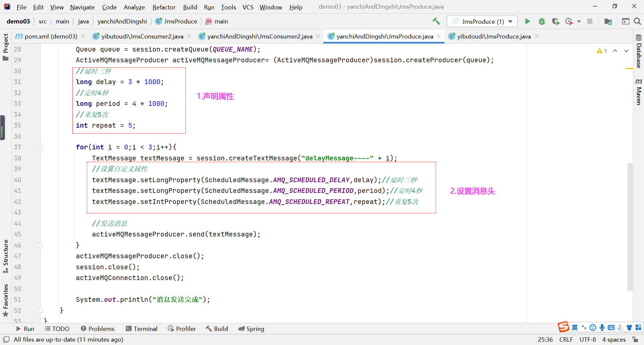Click the Search Everywhere magnifier icon

pos(637,21)
